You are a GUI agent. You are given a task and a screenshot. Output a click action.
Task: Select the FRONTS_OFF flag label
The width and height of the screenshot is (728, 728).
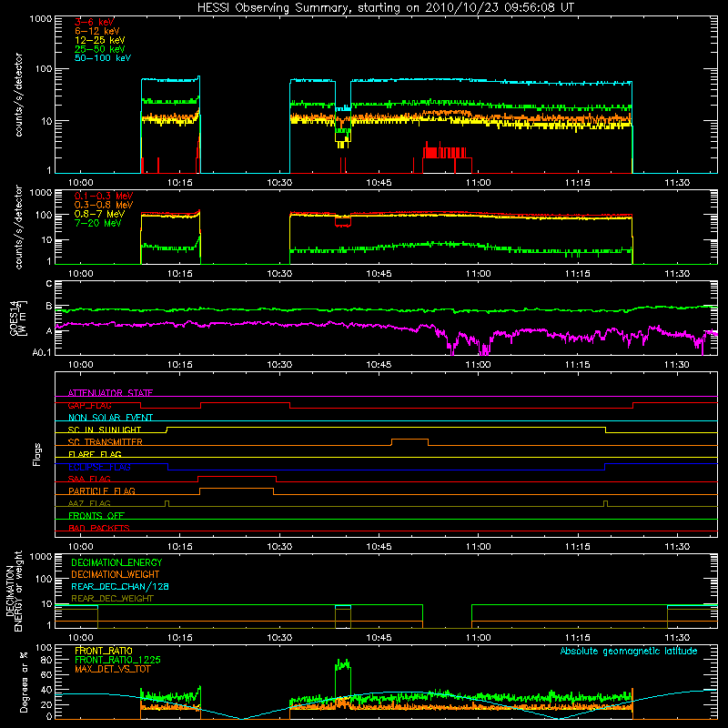(x=96, y=516)
